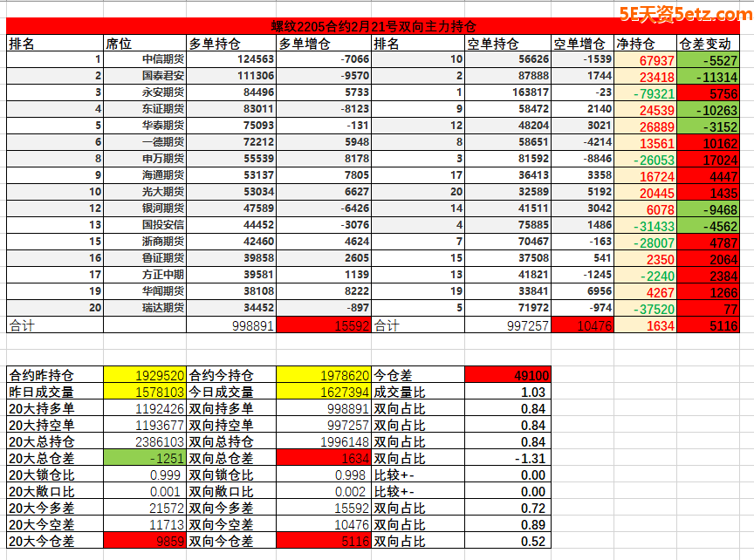Click the 多单持仓 column header
Screen dimensions: 754x560
coord(231,43)
